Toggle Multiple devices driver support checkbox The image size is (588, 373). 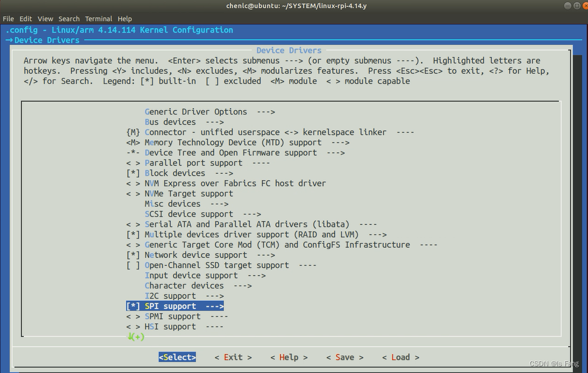[133, 235]
